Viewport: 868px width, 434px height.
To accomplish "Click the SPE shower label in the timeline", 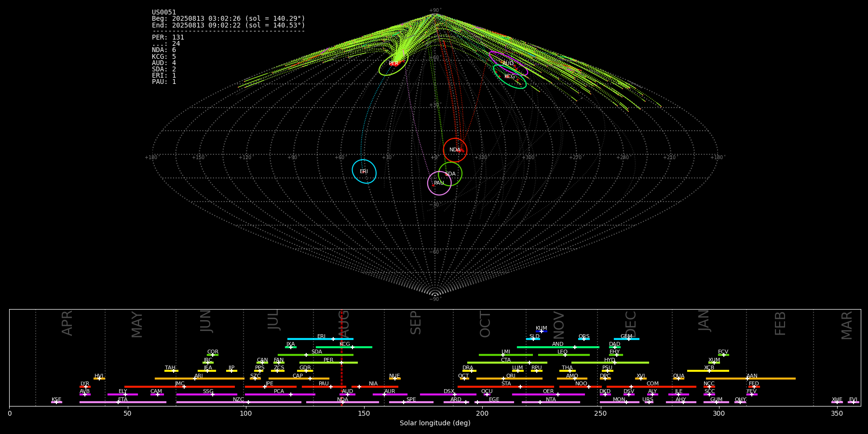I will 411,399.
